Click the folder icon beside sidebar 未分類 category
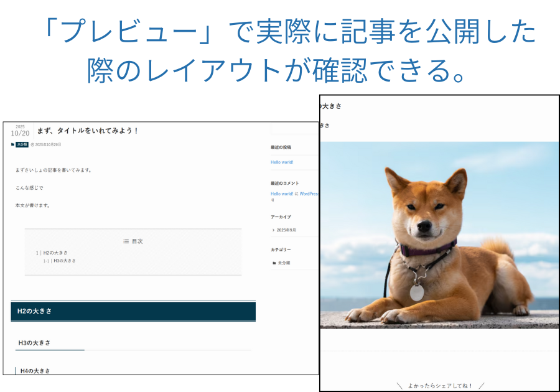Viewport: 560px width, 392px height. pos(274,263)
